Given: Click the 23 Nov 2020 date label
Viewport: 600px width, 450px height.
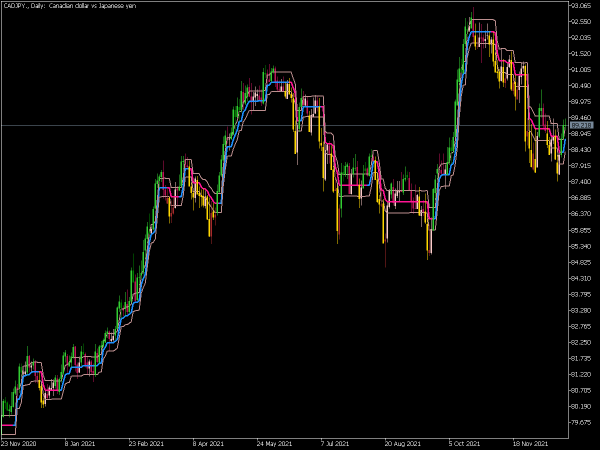Looking at the screenshot, I should pyautogui.click(x=18, y=444).
